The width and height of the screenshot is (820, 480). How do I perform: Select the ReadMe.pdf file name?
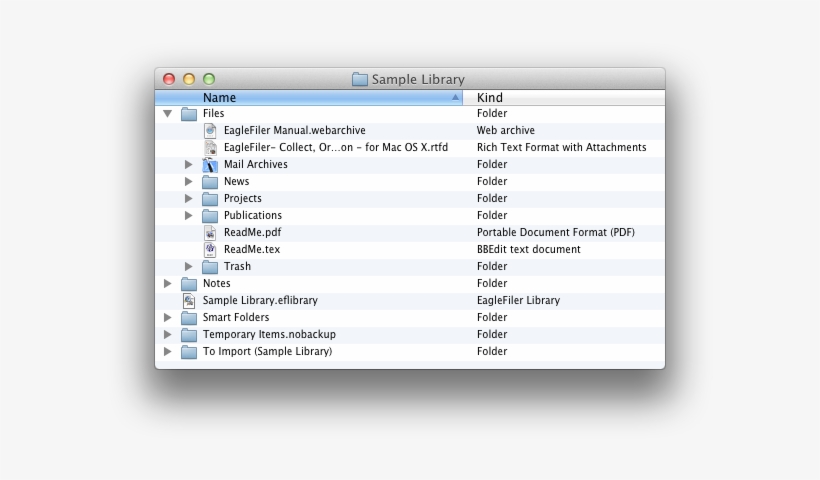pos(252,232)
